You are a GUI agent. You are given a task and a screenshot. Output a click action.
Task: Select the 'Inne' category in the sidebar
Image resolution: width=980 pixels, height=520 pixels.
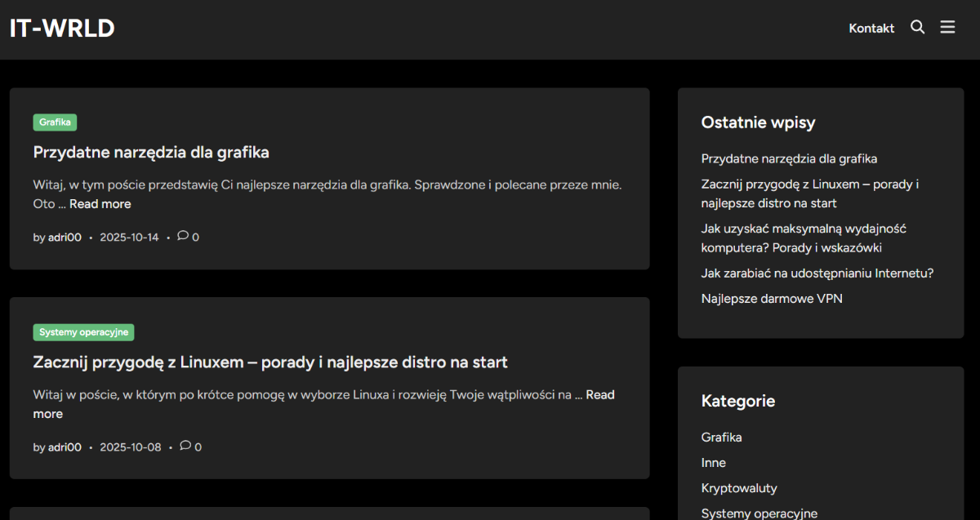713,462
